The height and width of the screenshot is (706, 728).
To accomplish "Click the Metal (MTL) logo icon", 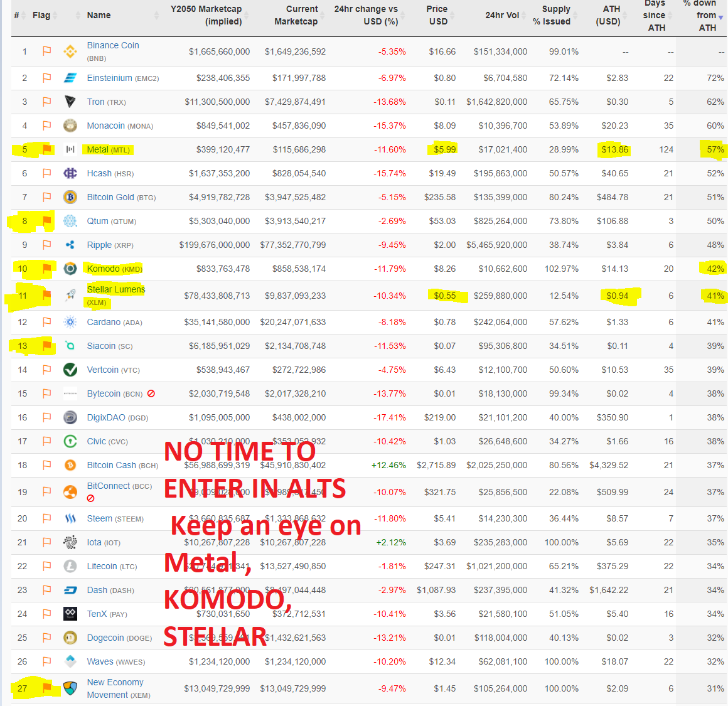I will click(x=70, y=149).
